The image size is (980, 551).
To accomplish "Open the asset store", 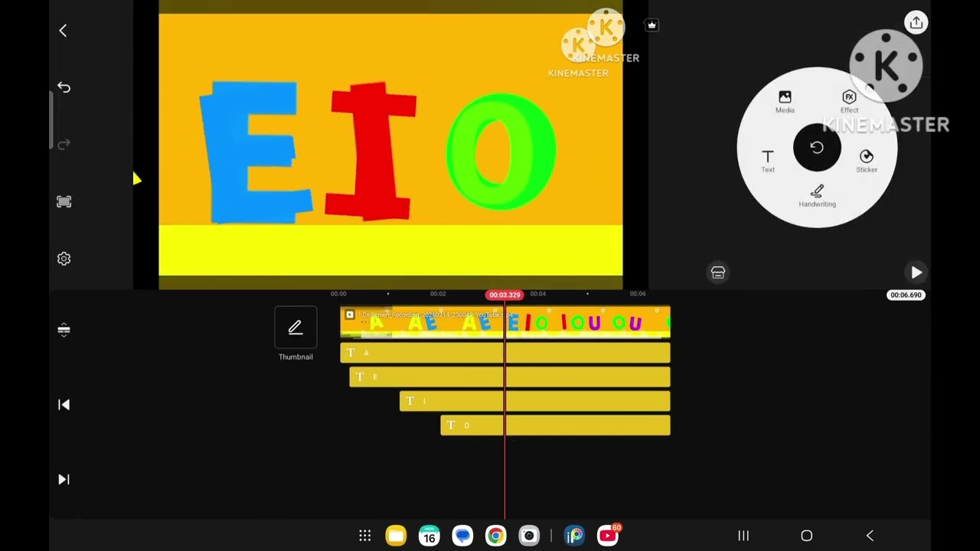I will [x=717, y=272].
